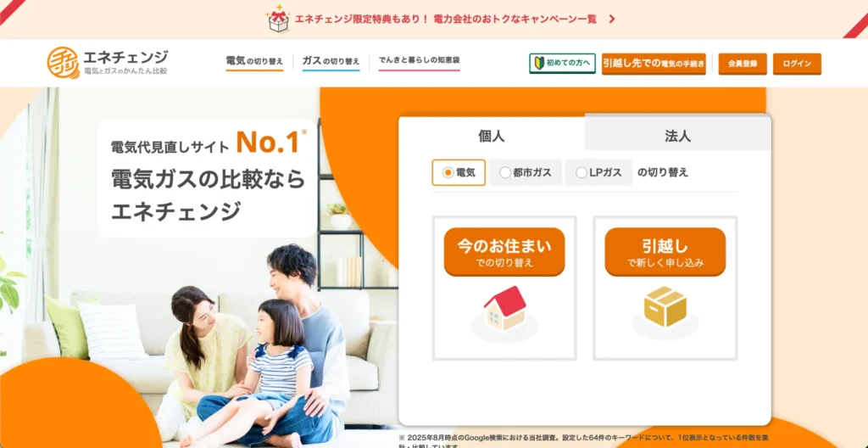
Task: Click the Enechange orange logo icon
Action: 63,63
